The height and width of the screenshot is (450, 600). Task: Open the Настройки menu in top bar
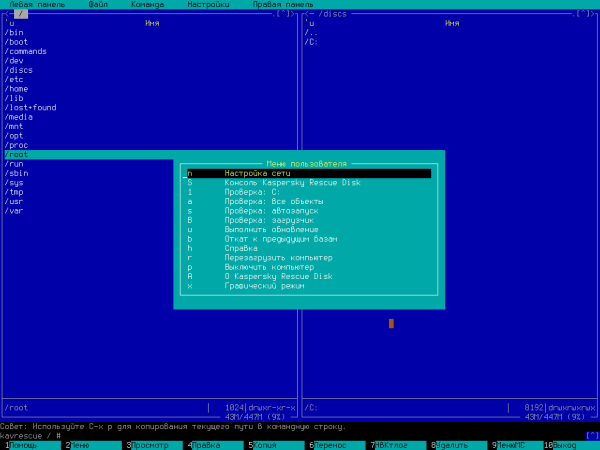(x=208, y=5)
